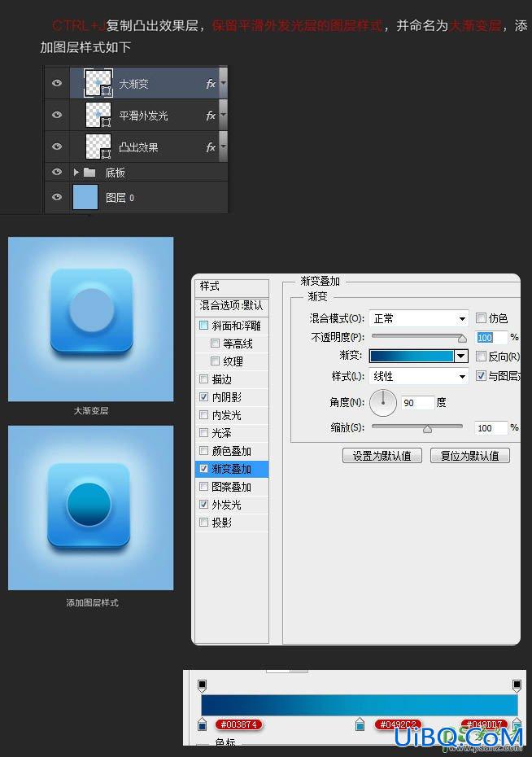Click the fx icon on 大渐变 layer

coord(211,84)
